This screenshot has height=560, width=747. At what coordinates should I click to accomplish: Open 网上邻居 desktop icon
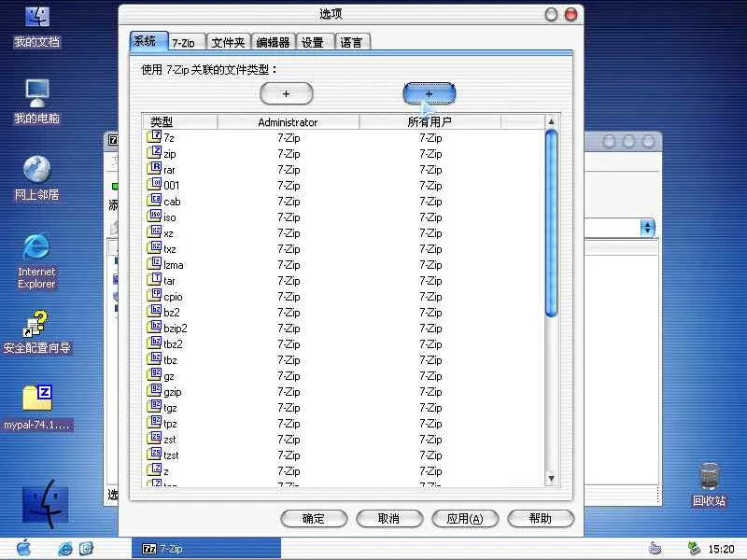(x=36, y=178)
